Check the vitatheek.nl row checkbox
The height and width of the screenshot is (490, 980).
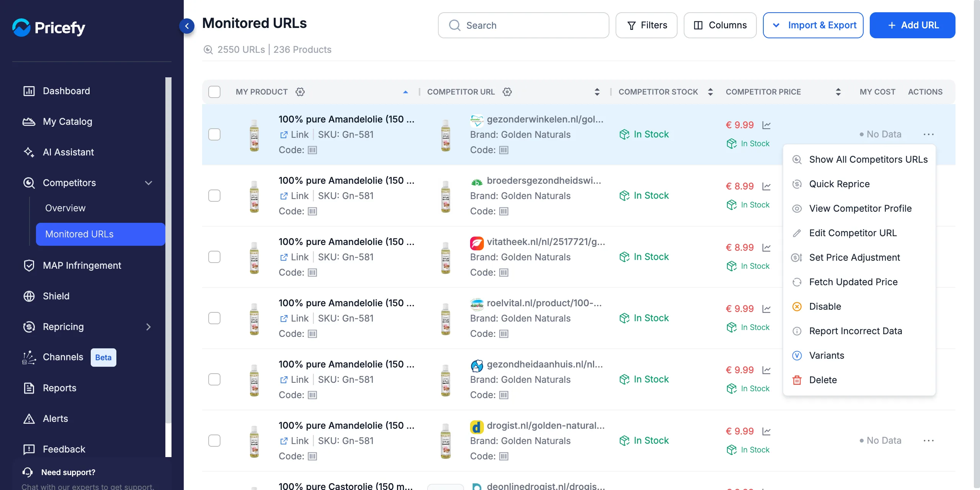214,257
